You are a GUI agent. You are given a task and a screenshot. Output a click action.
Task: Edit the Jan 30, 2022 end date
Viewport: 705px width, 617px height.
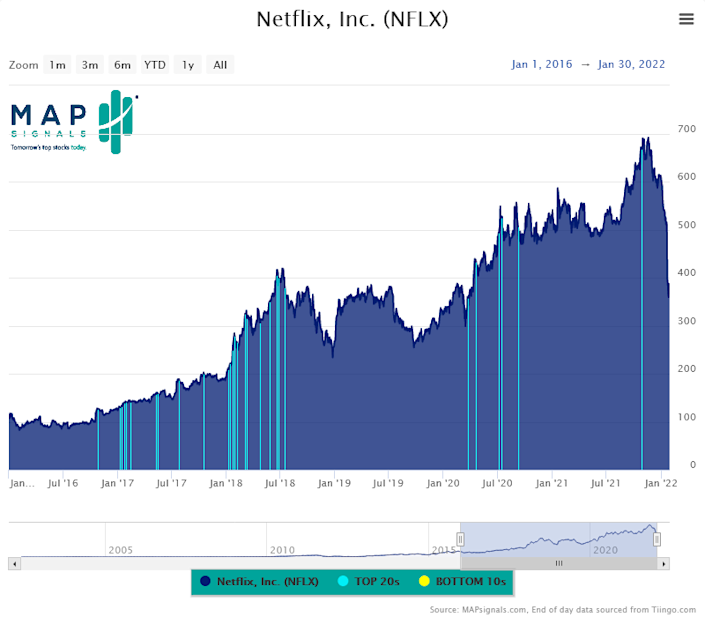click(631, 64)
